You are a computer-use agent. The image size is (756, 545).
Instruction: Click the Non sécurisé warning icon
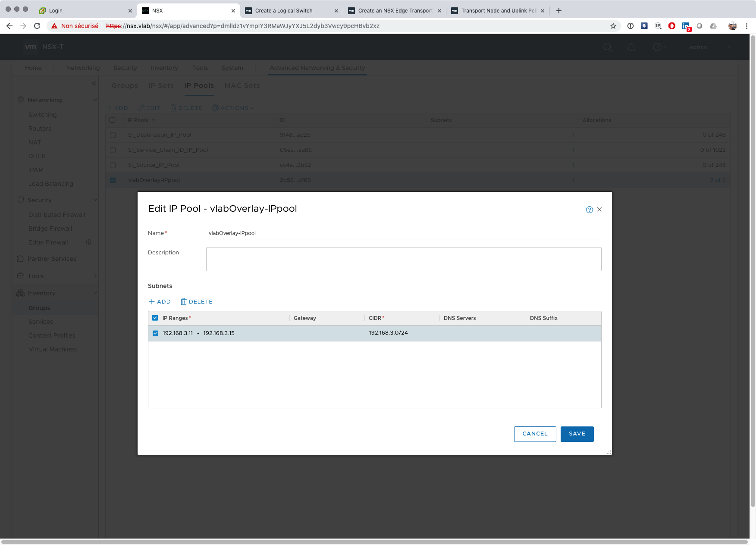(x=54, y=26)
